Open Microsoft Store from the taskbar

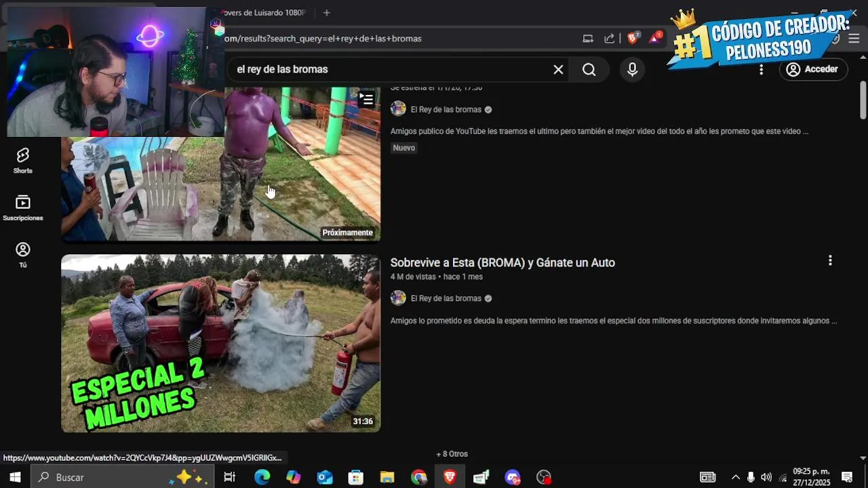coord(356,477)
